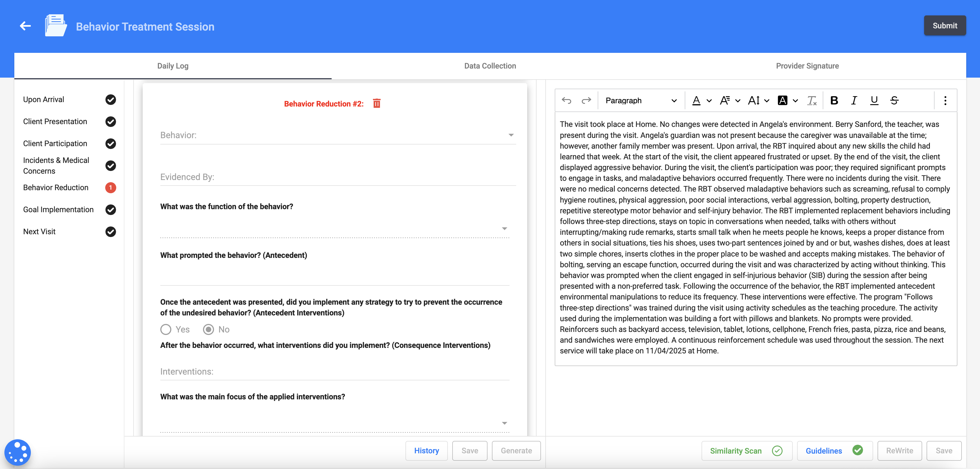
Task: Open the Upon Arrival section
Action: coord(70,100)
